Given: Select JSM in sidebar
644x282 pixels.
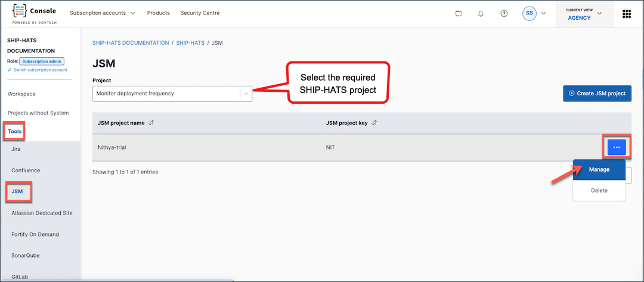Looking at the screenshot, I should pos(17,191).
